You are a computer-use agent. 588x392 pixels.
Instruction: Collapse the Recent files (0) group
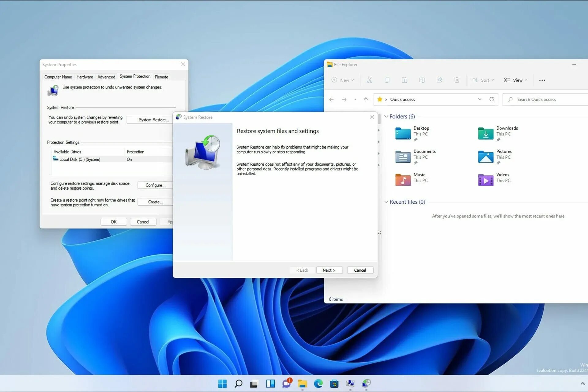386,202
